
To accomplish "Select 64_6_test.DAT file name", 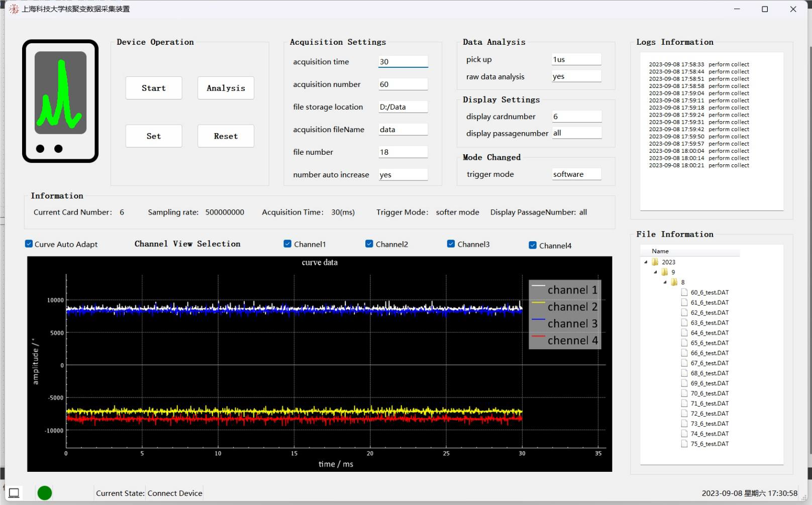I will (709, 333).
